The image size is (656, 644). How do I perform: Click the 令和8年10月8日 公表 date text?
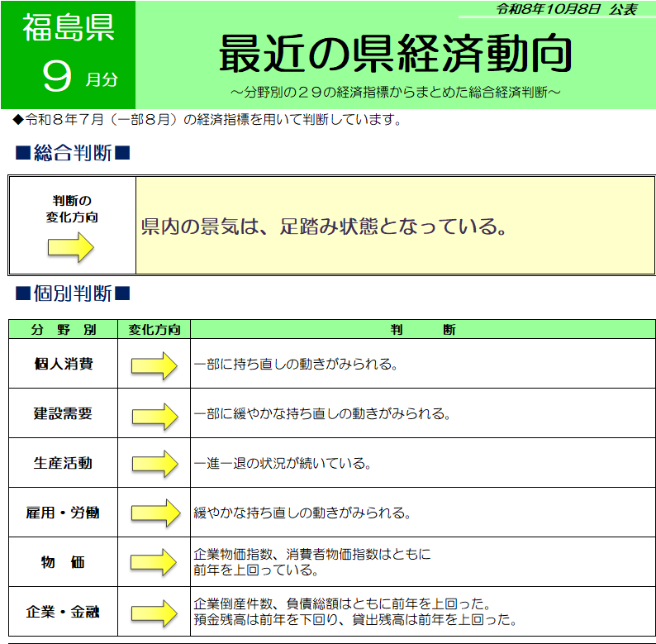coord(567,9)
